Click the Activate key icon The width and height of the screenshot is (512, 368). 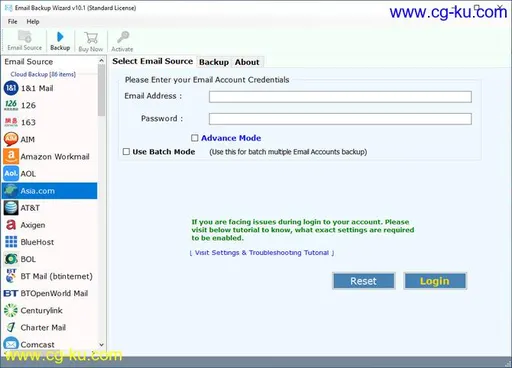(x=122, y=37)
